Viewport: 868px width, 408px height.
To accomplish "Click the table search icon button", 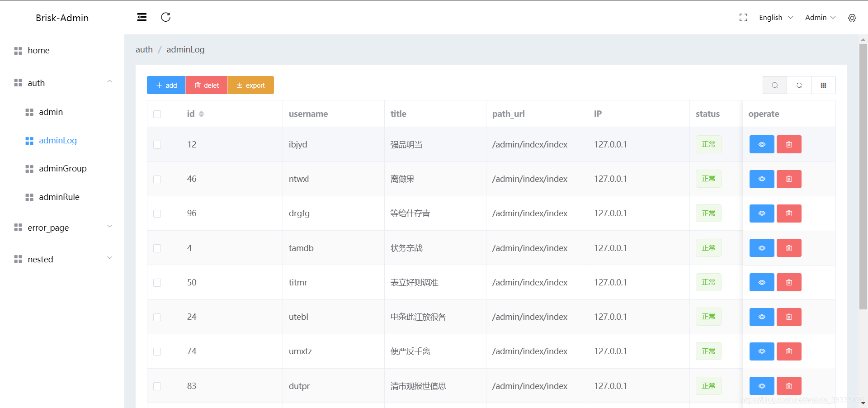I will tap(775, 85).
